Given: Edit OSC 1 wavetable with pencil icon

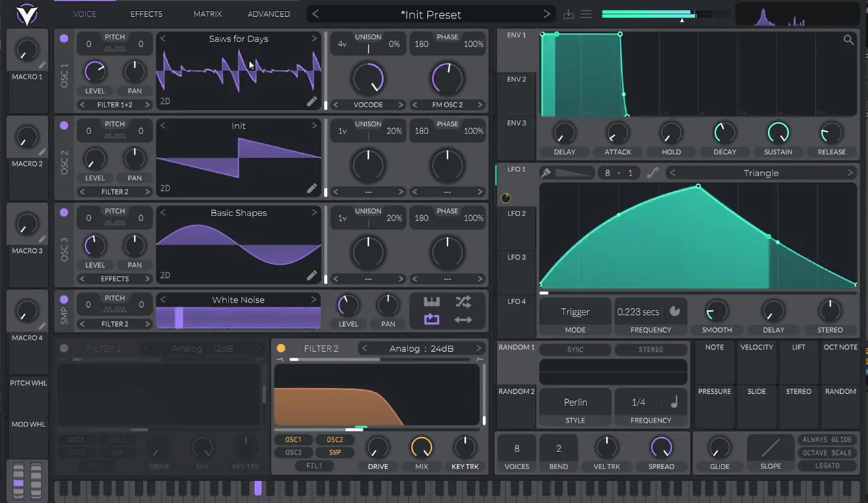Looking at the screenshot, I should [311, 101].
